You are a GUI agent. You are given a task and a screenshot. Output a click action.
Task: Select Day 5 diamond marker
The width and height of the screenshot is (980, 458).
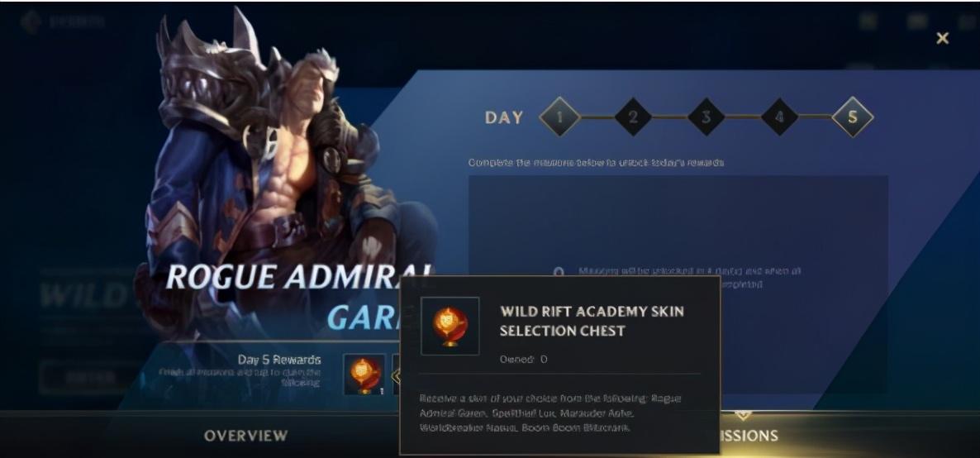(853, 117)
